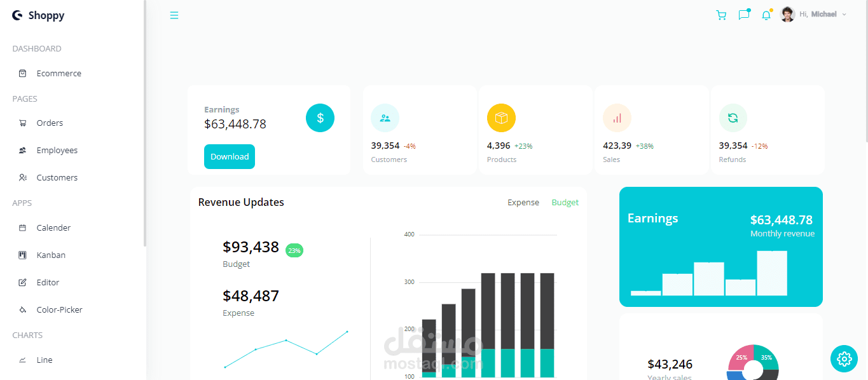Click the tallest bar in Earnings chart
Image resolution: width=868 pixels, height=380 pixels.
point(772,273)
